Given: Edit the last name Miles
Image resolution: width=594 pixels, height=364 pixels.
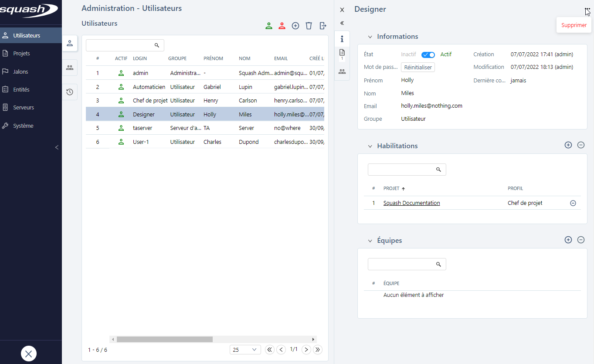Looking at the screenshot, I should pyautogui.click(x=407, y=93).
